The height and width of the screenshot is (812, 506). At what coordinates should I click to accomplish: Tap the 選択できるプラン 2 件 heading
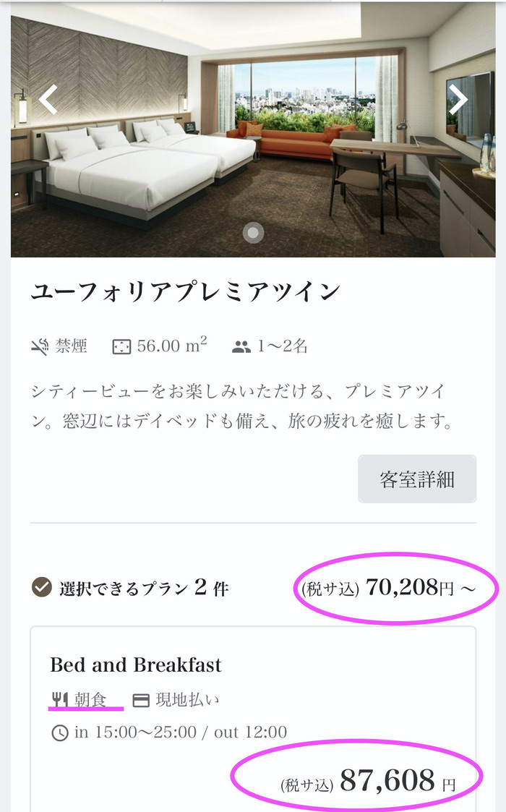[x=143, y=588]
